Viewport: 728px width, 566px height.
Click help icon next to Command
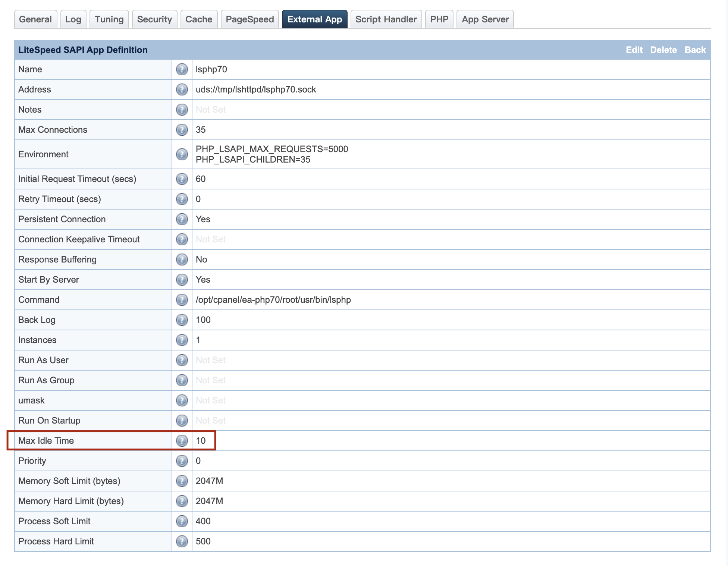point(182,300)
